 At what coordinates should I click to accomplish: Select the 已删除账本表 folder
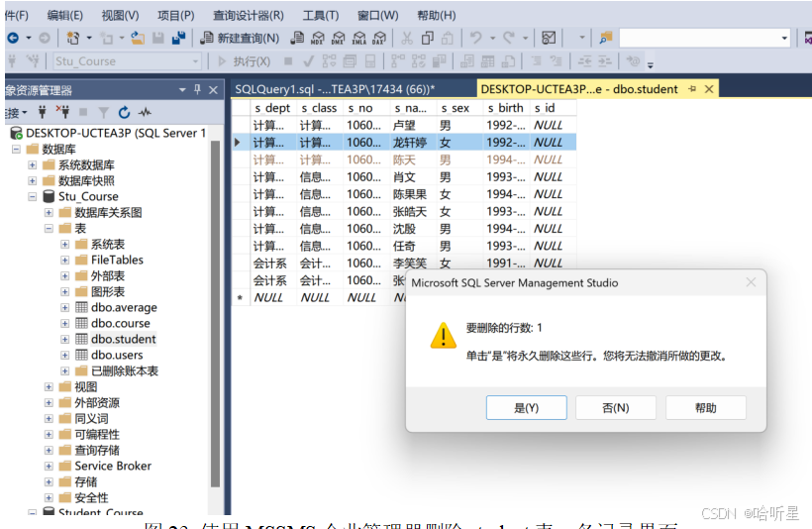(125, 370)
